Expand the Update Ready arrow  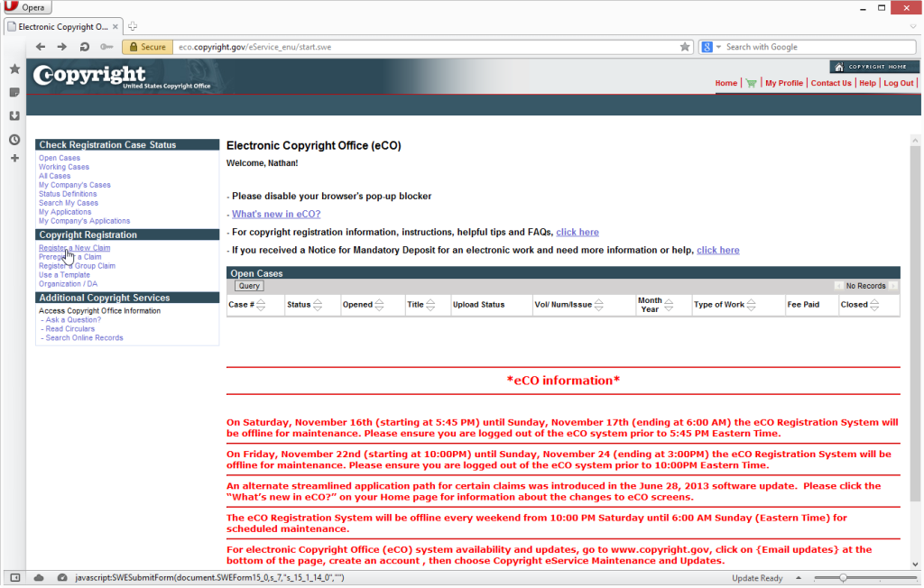click(x=799, y=578)
